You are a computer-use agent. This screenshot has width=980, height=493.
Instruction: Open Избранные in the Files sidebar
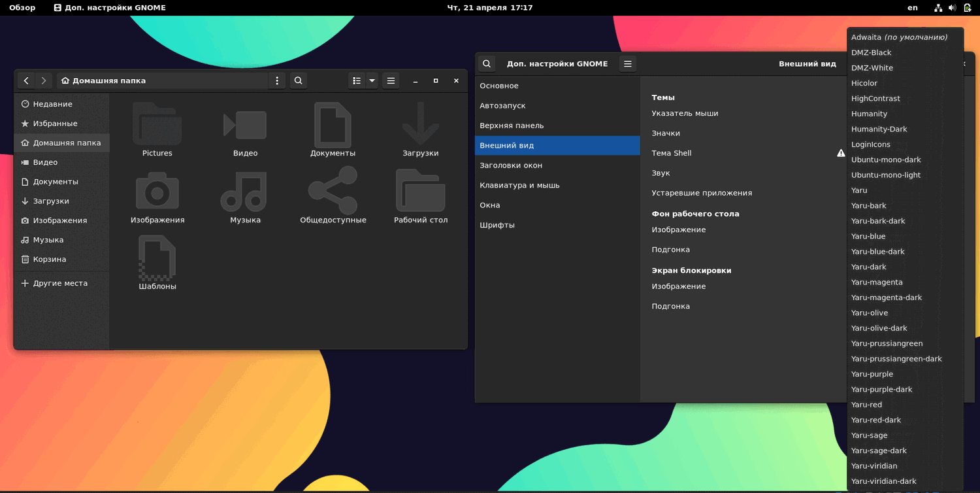point(61,124)
